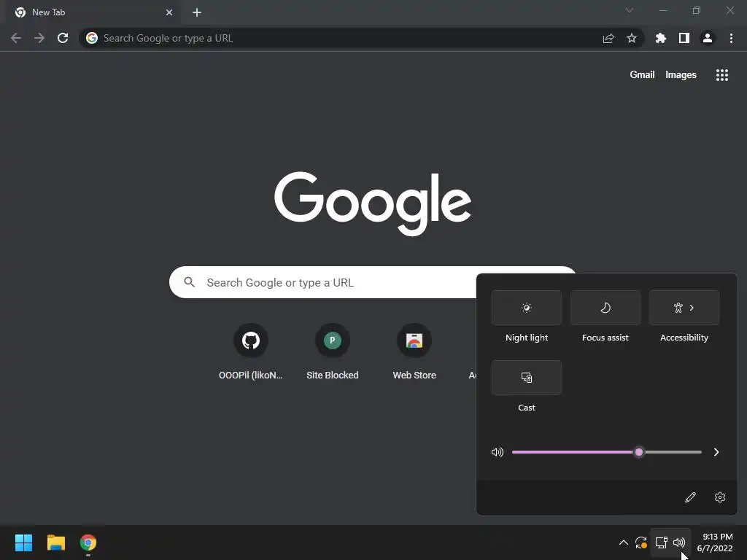Bookmark this tab with the star icon
747x560 pixels.
tap(632, 38)
